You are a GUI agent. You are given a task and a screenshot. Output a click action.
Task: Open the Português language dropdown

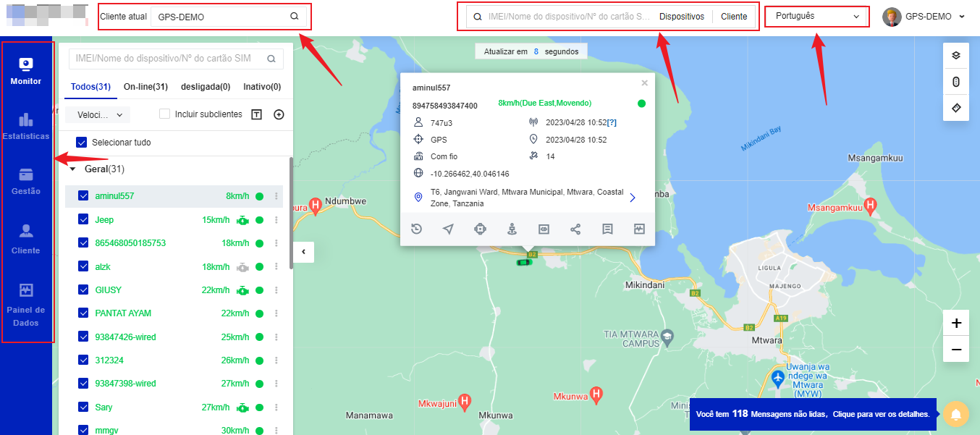[x=817, y=16]
